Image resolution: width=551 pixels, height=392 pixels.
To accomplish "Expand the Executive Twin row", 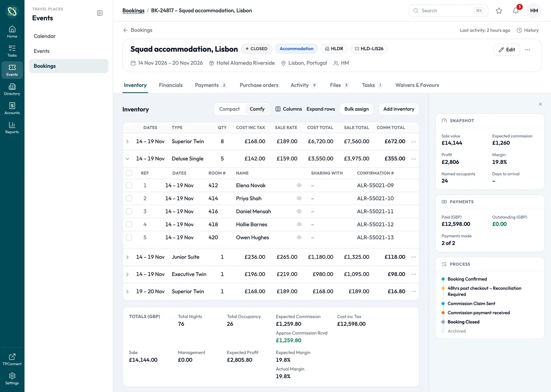I will (127, 275).
